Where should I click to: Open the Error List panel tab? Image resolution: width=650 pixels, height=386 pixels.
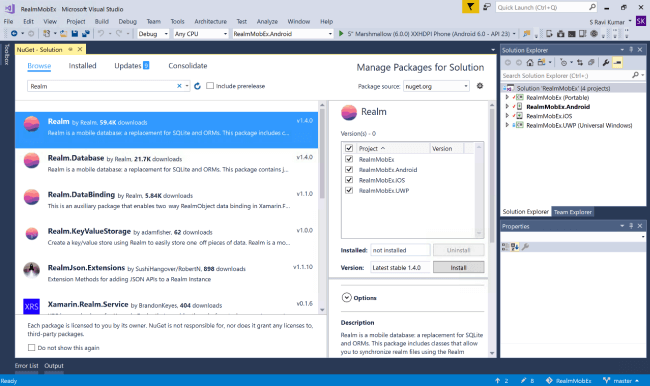[x=27, y=366]
